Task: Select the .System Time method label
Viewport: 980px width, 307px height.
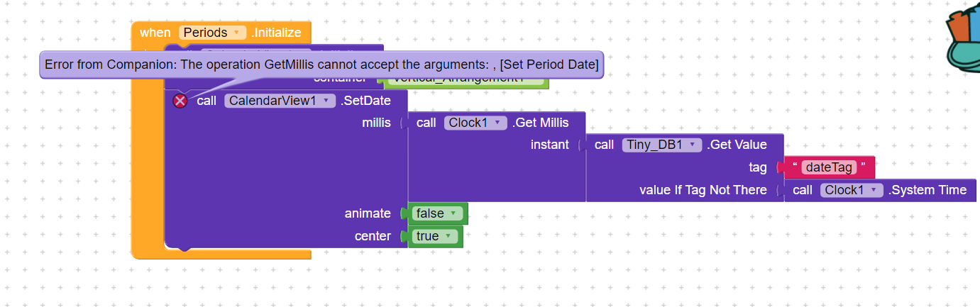Action: pyautogui.click(x=927, y=190)
